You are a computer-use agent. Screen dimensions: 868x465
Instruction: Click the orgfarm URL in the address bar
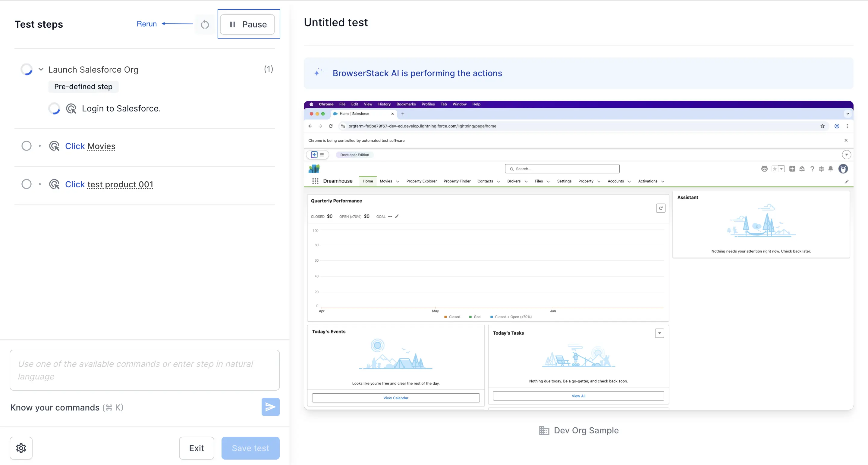tap(422, 126)
